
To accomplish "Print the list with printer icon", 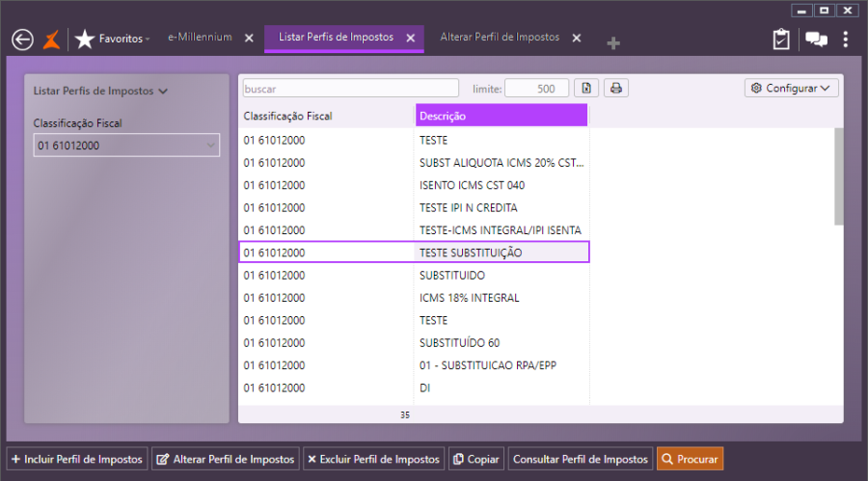I will click(x=615, y=88).
